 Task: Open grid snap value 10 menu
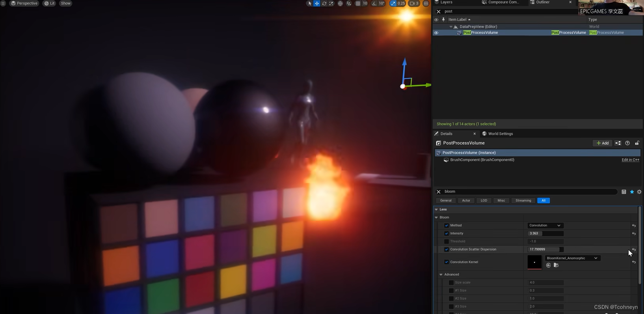click(365, 4)
